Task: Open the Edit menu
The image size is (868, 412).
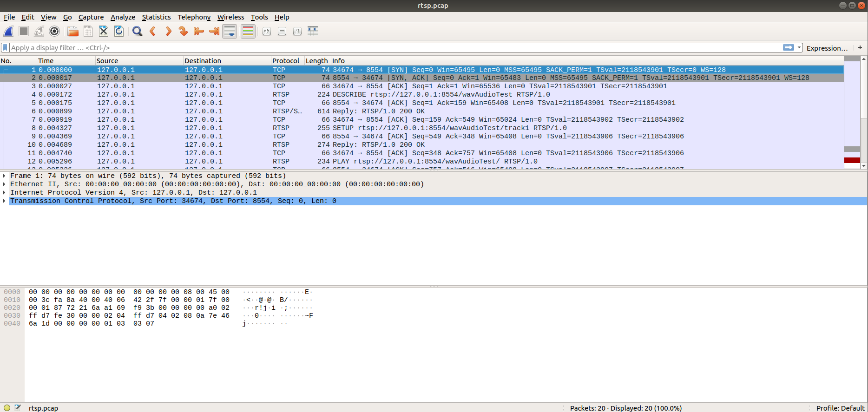Action: pyautogui.click(x=28, y=17)
